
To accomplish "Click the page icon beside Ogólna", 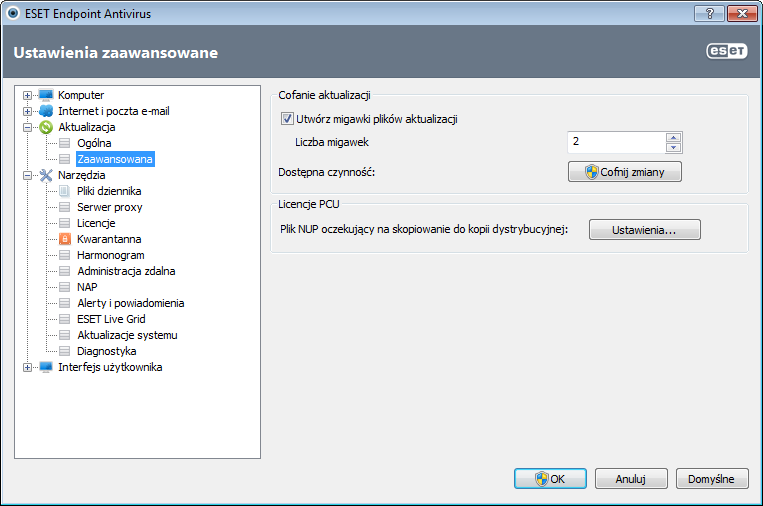I will click(64, 143).
